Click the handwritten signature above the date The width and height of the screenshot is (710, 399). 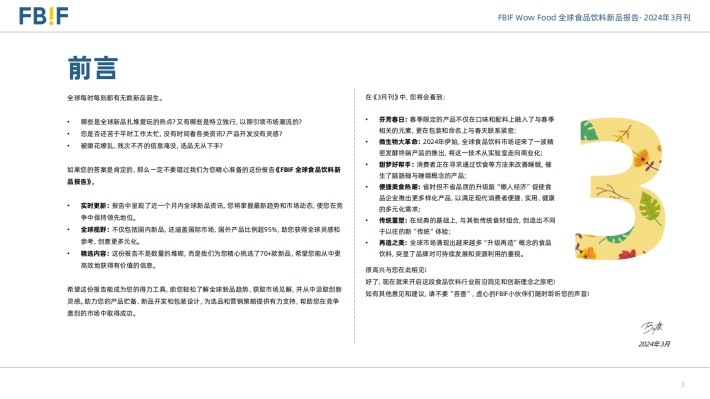[x=652, y=327]
